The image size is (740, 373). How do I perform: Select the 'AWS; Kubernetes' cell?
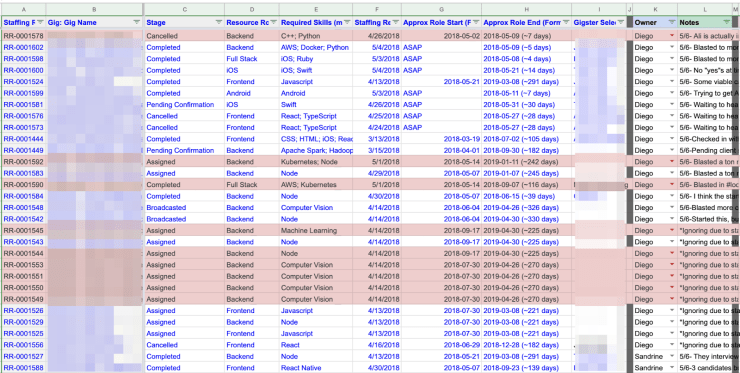coord(316,185)
